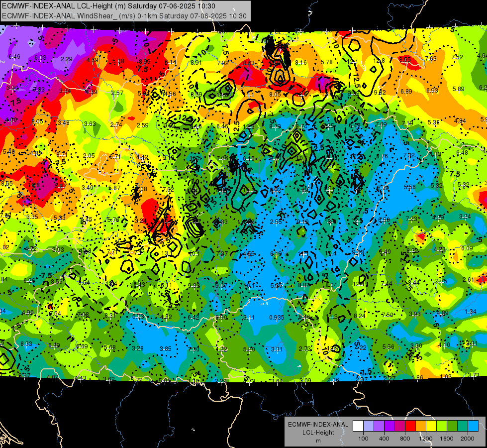Click the map value 1.86
Image resolution: width=487 pixels, height=448 pixels.
tap(417, 378)
